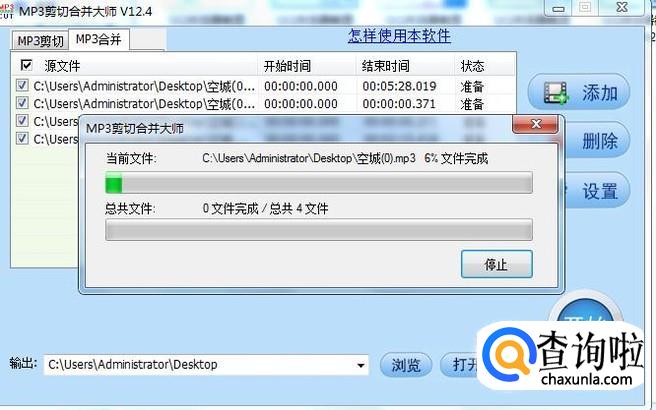The image size is (656, 410).
Task: Click the app icon in title bar
Action: [x=6, y=11]
